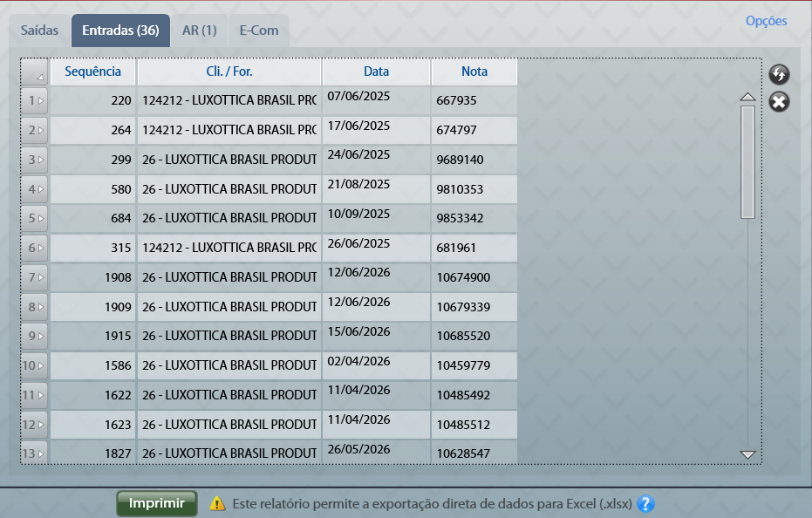Select the nota cell 10685520
Image resolution: width=812 pixels, height=518 pixels.
pyautogui.click(x=474, y=336)
